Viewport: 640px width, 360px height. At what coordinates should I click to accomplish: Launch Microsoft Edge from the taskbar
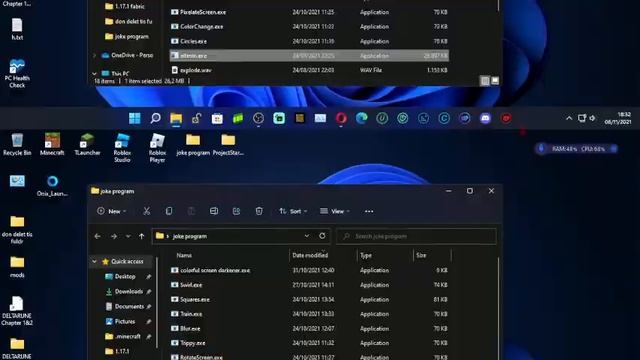362,118
